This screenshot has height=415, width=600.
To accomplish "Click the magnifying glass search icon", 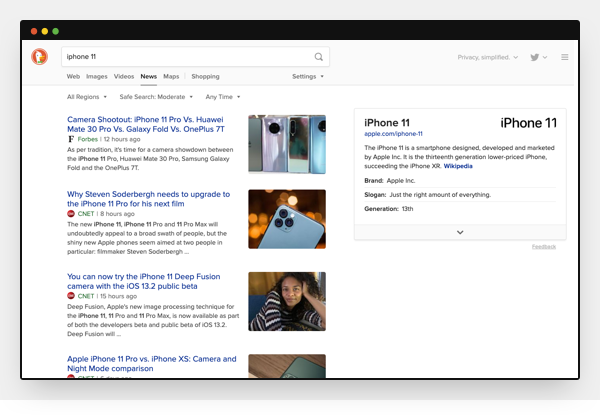I will tap(318, 57).
